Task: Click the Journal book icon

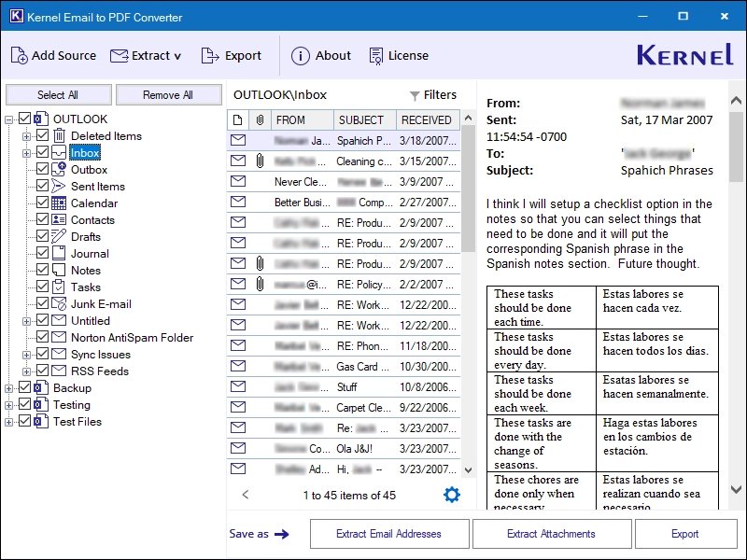Action: [x=59, y=253]
